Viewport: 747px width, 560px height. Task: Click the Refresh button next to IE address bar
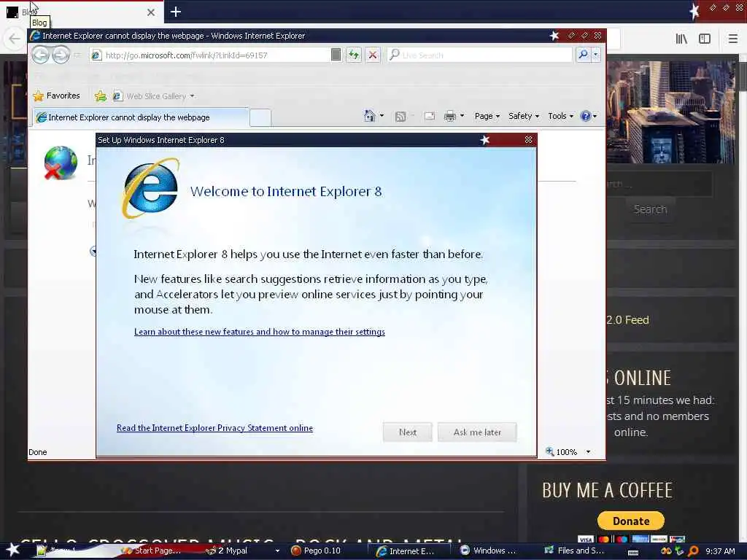click(x=354, y=55)
